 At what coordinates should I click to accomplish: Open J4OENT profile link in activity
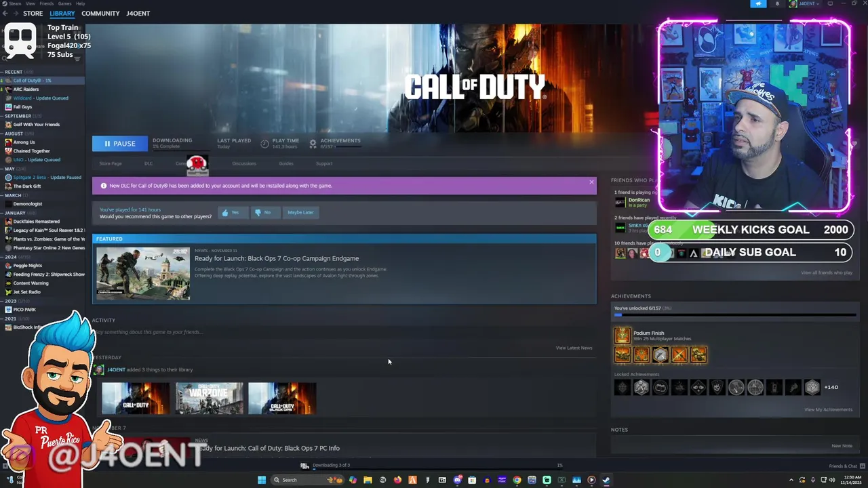click(x=116, y=369)
